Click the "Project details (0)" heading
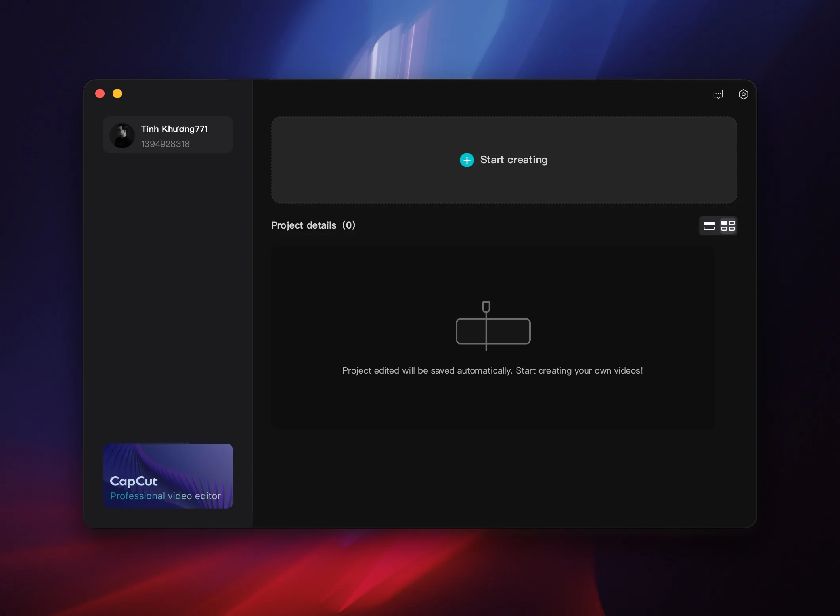840x616 pixels. [x=313, y=225]
